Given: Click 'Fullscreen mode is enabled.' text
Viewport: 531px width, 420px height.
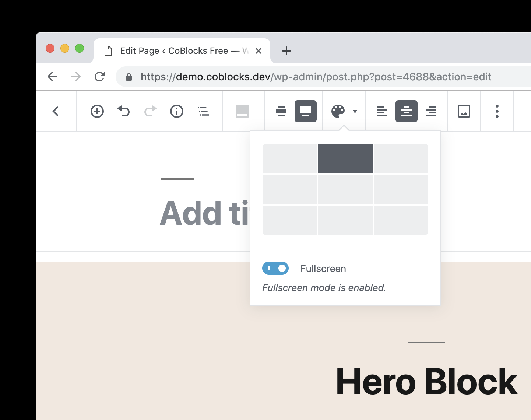Looking at the screenshot, I should pyautogui.click(x=324, y=288).
